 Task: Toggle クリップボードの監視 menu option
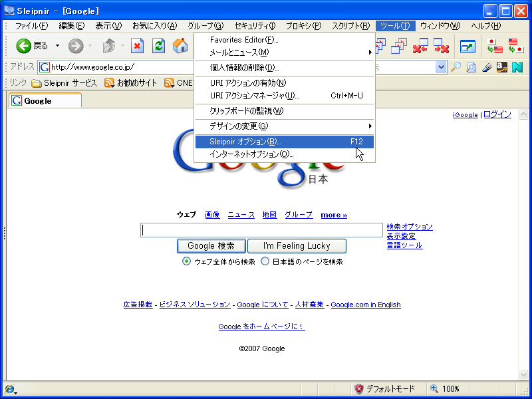tap(285, 111)
